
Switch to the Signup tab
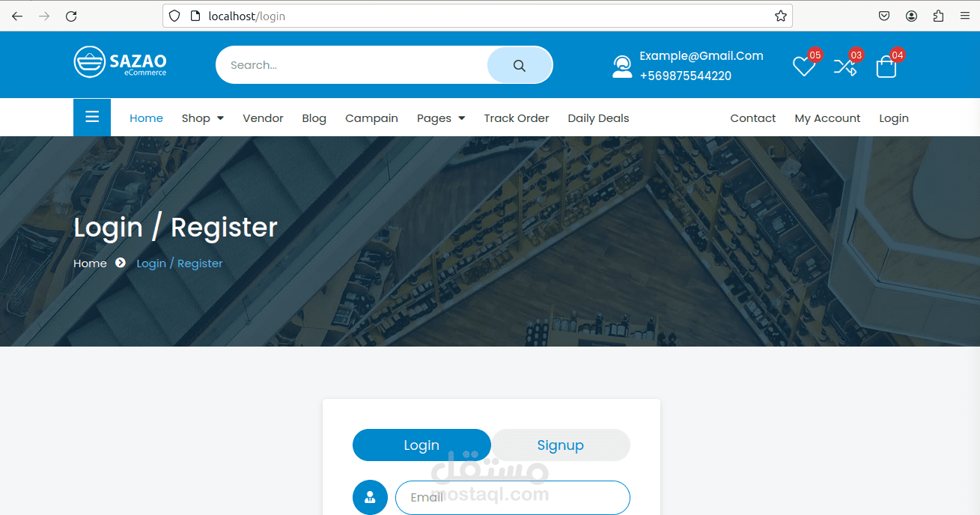click(x=560, y=445)
